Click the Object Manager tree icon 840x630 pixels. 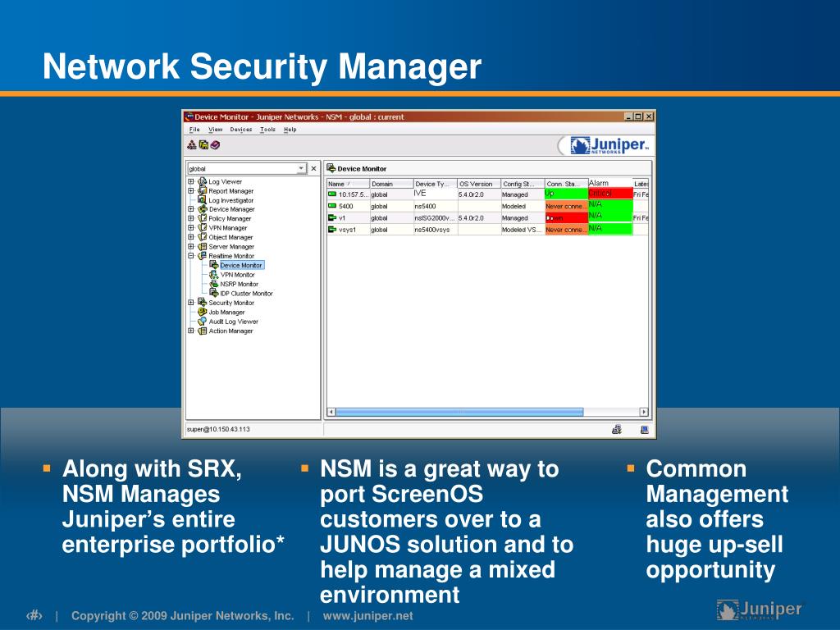[202, 237]
